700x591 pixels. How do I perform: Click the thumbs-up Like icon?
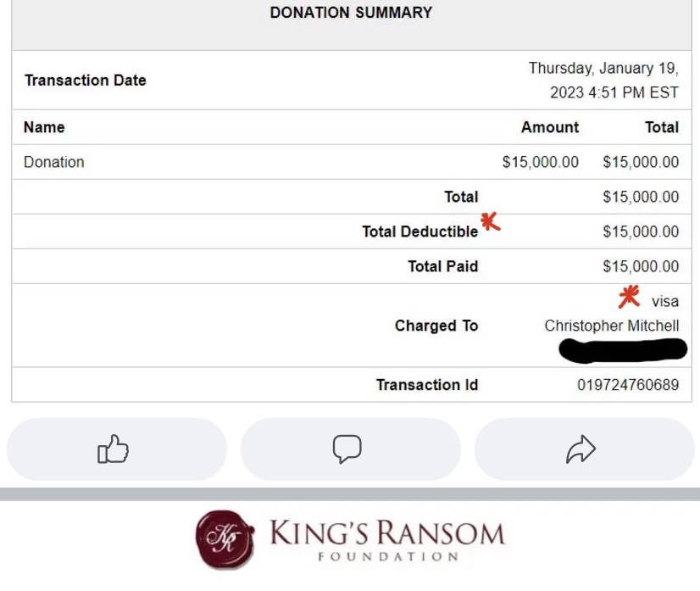(x=114, y=449)
